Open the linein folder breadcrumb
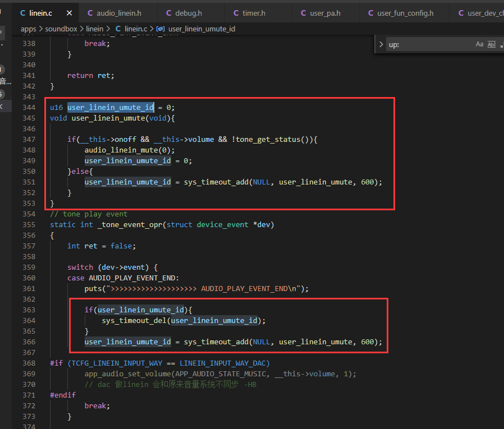This screenshot has height=429, width=504. point(94,29)
